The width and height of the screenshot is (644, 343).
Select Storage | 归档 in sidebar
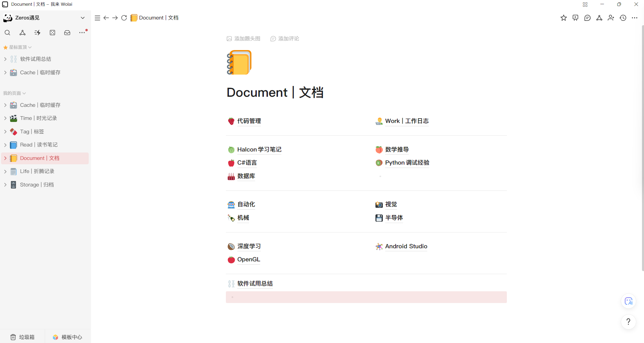[37, 185]
